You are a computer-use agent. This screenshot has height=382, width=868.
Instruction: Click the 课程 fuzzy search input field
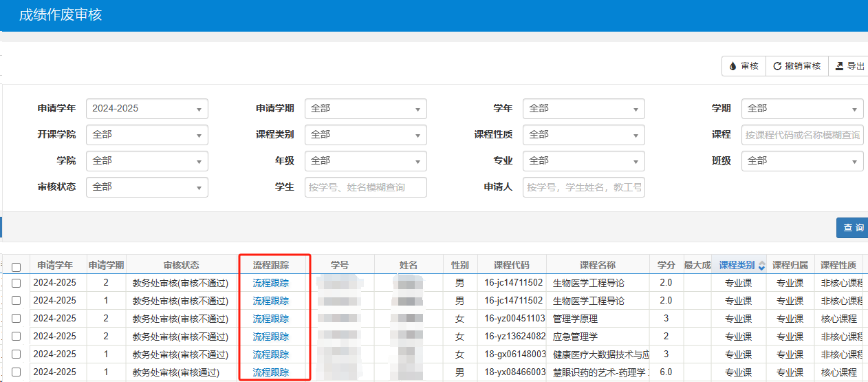[x=802, y=135]
